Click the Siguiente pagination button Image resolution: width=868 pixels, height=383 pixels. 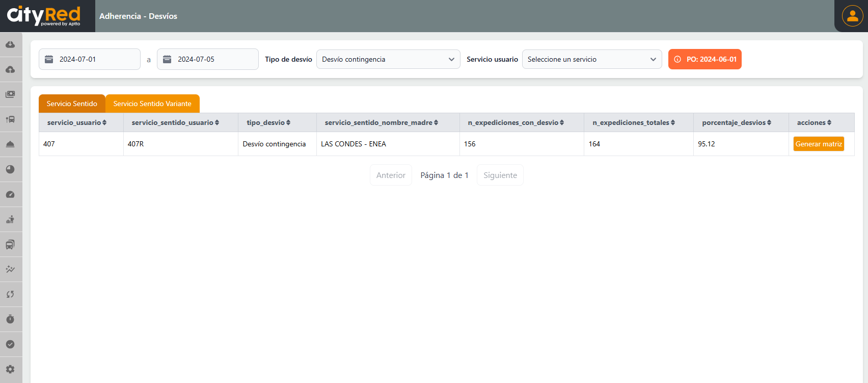tap(500, 175)
